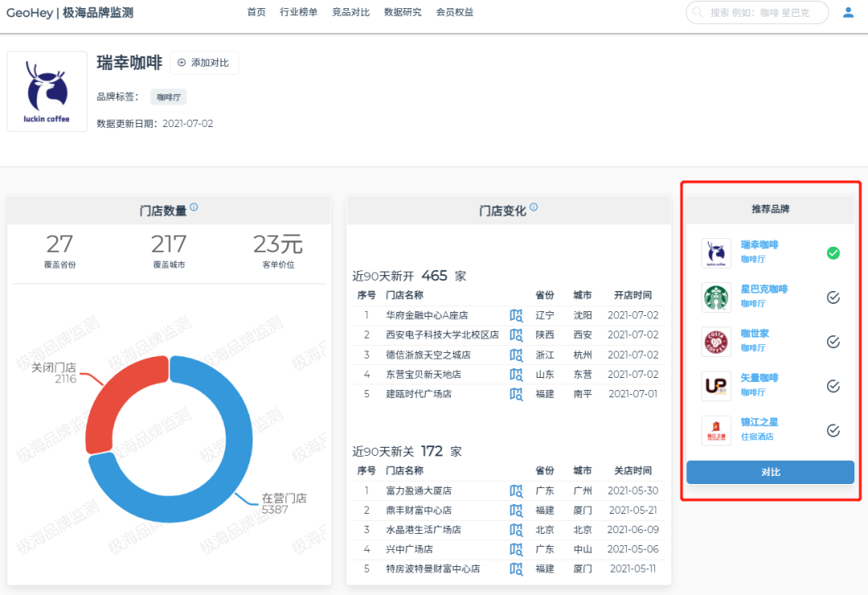
Task: Click the 在营门店 5387 label
Action: point(284,503)
